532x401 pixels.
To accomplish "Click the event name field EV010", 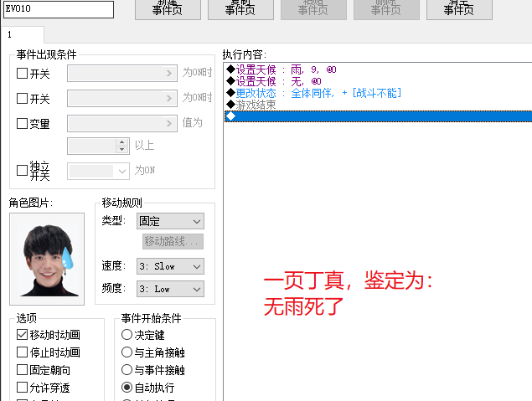I will click(x=59, y=9).
